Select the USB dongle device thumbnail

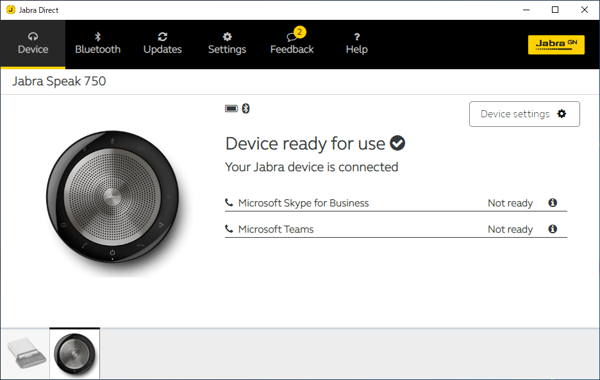pos(25,353)
